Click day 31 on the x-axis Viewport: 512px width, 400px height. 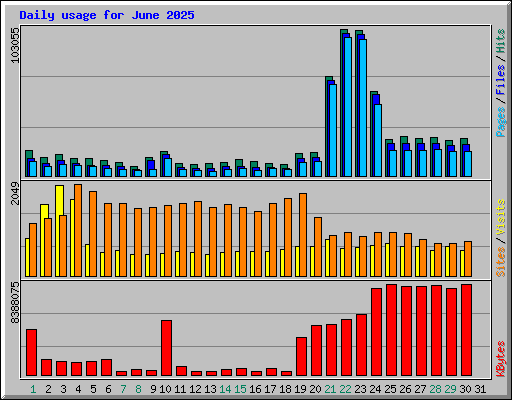click(x=480, y=389)
